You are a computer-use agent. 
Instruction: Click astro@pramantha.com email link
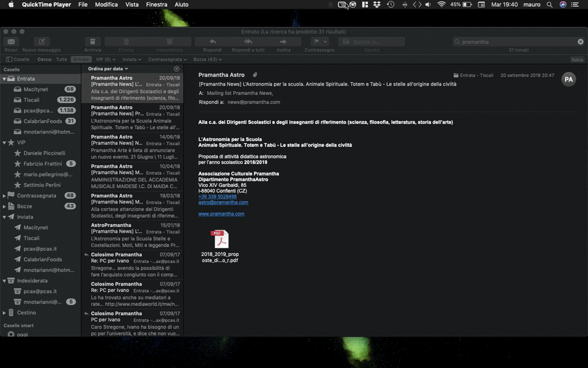click(x=223, y=202)
